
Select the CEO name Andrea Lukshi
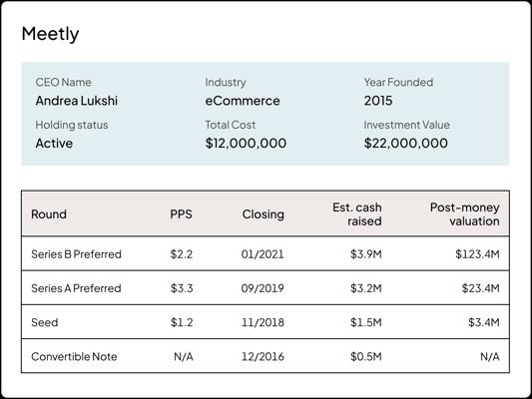76,101
